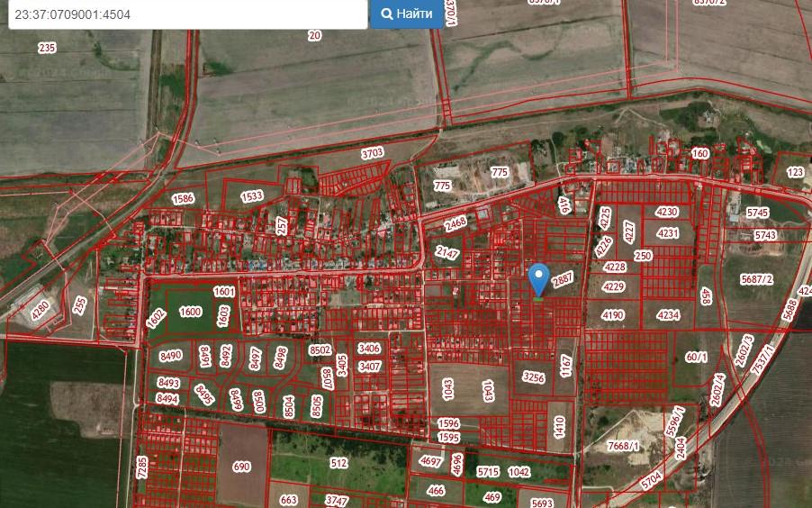
Task: Select the field parcel labeled 235
Action: pyautogui.click(x=47, y=48)
